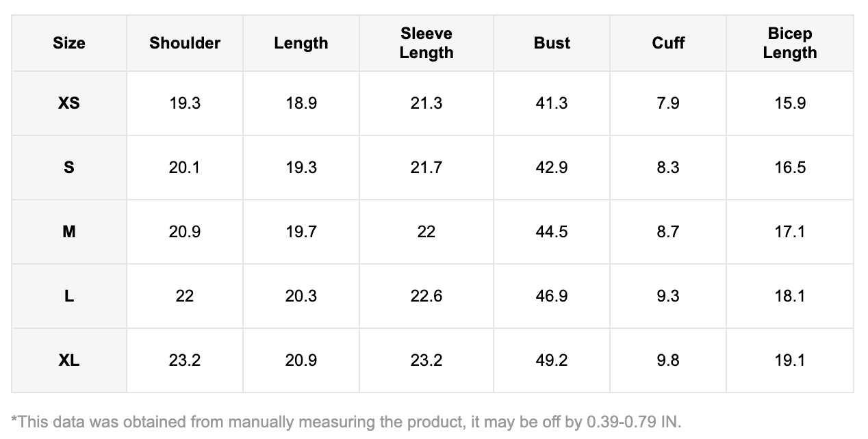Select the M size row label
This screenshot has height=439, width=868.
(x=69, y=232)
